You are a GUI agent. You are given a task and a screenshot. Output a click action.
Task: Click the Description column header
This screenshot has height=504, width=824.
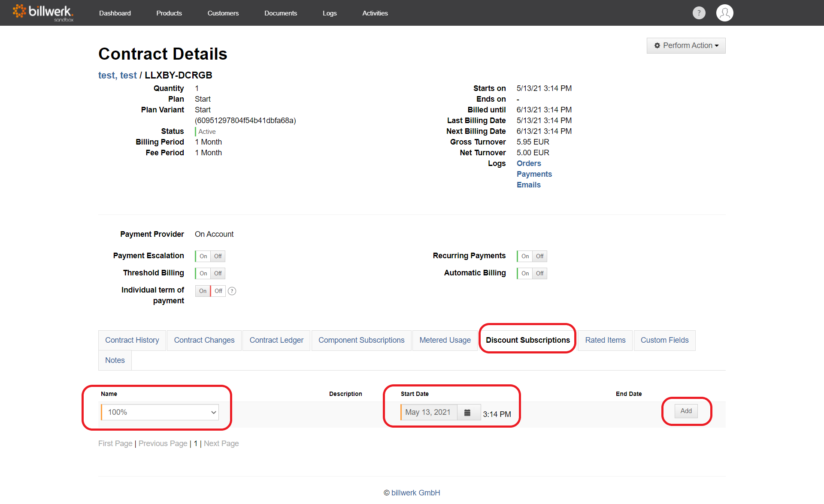coord(345,394)
